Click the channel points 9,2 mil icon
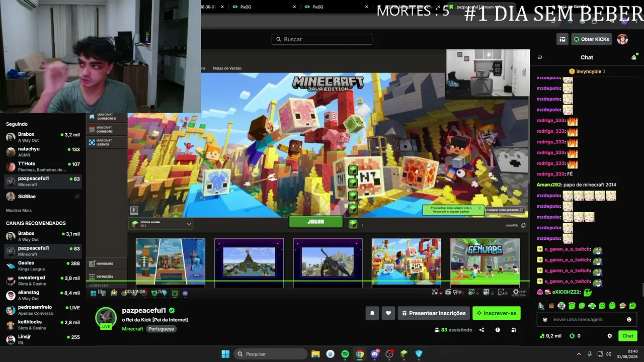 click(542, 336)
